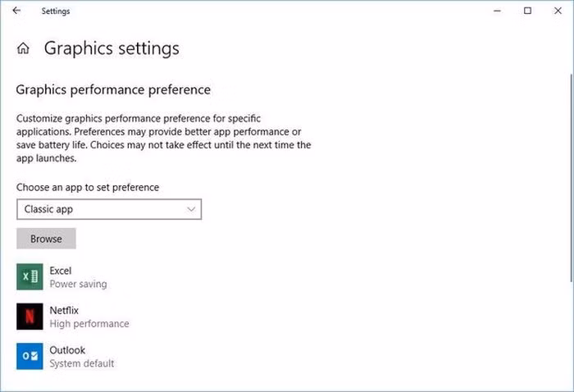Open the Classic app dropdown
The image size is (574, 392).
coord(108,209)
